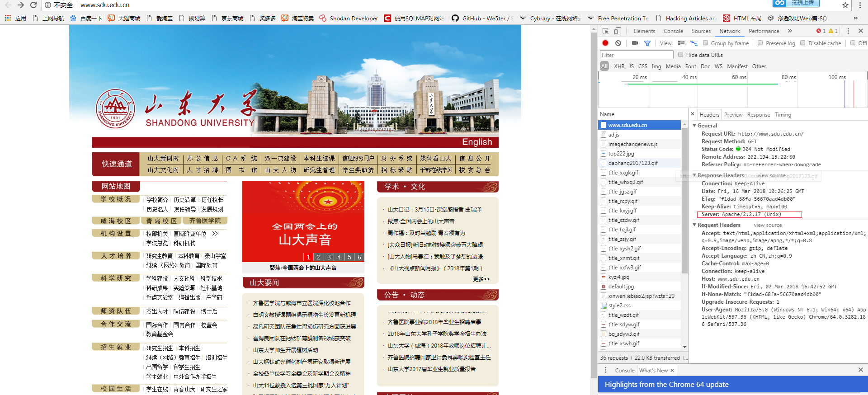Screen dimensions: 868x395
Task: Toggle the network filter funnel icon
Action: (647, 43)
